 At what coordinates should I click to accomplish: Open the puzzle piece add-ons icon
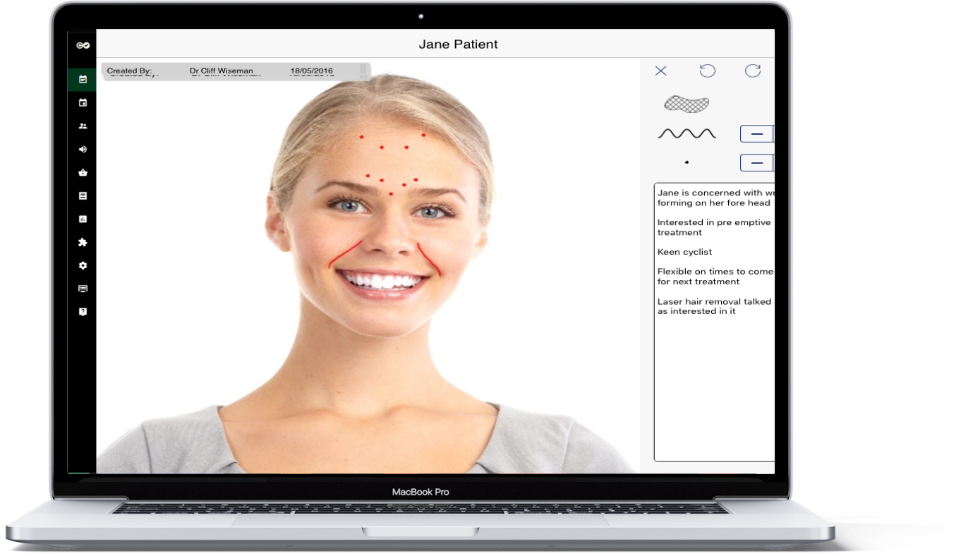point(83,243)
